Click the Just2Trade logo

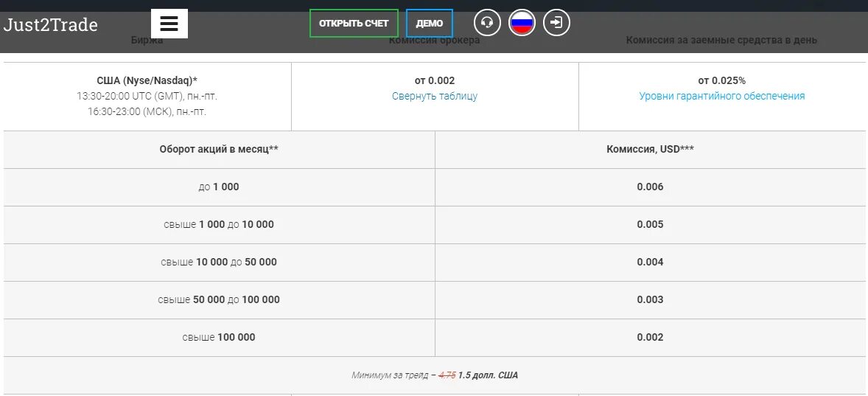coord(50,24)
